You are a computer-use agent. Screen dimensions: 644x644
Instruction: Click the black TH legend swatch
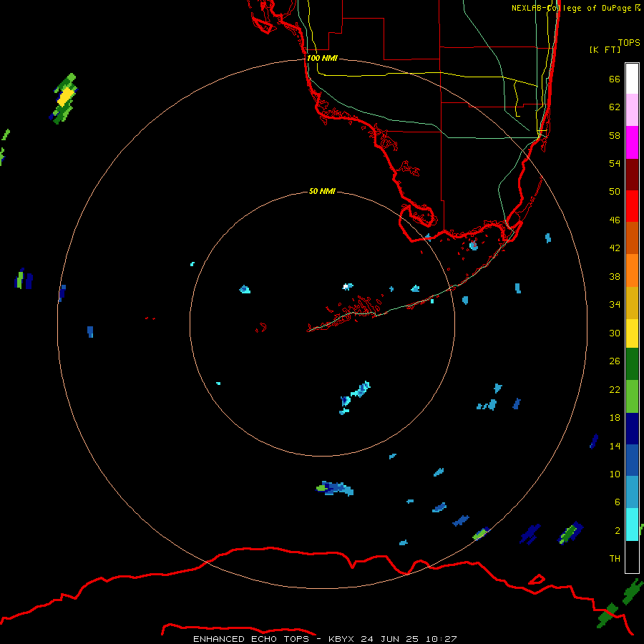632,557
